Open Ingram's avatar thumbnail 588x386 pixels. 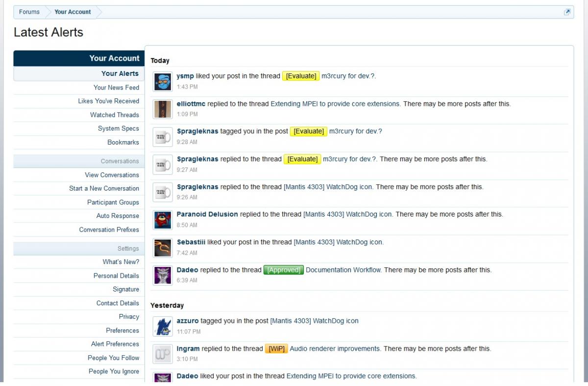(x=163, y=354)
